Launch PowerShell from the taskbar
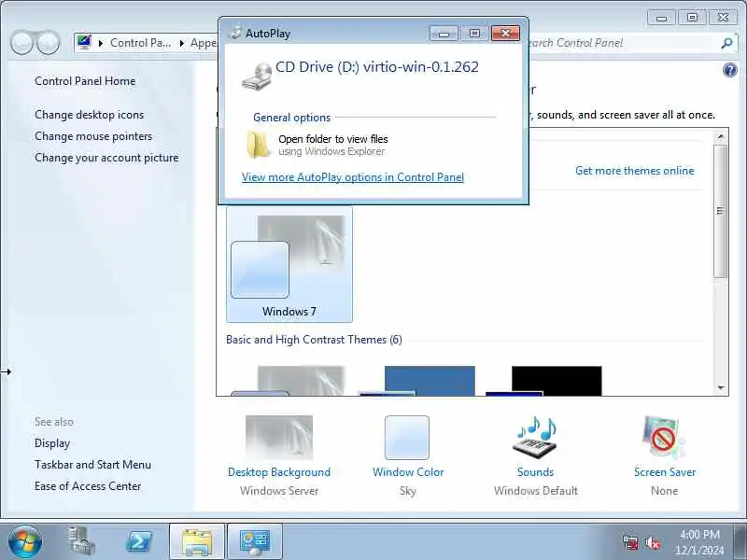747x560 pixels. 138,541
